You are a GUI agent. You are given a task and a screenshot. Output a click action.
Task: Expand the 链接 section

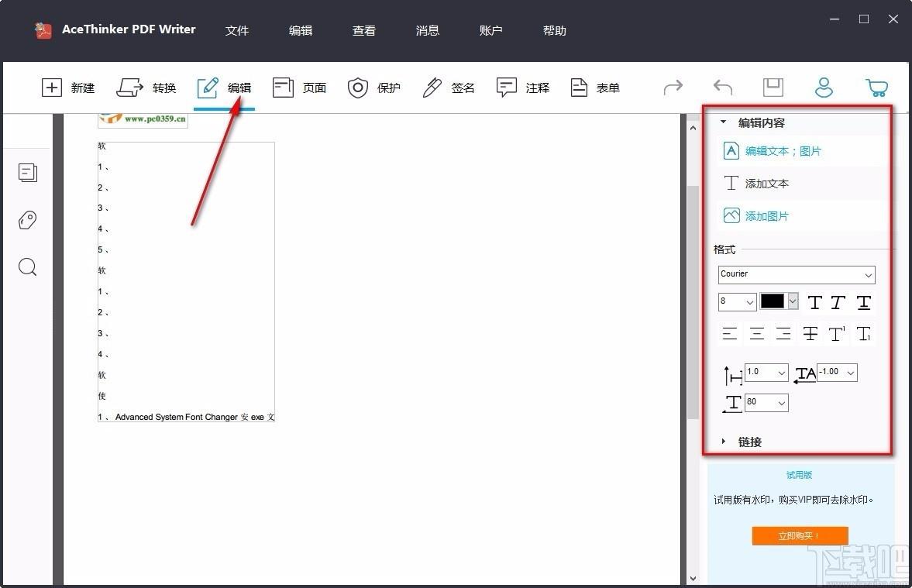[x=724, y=442]
